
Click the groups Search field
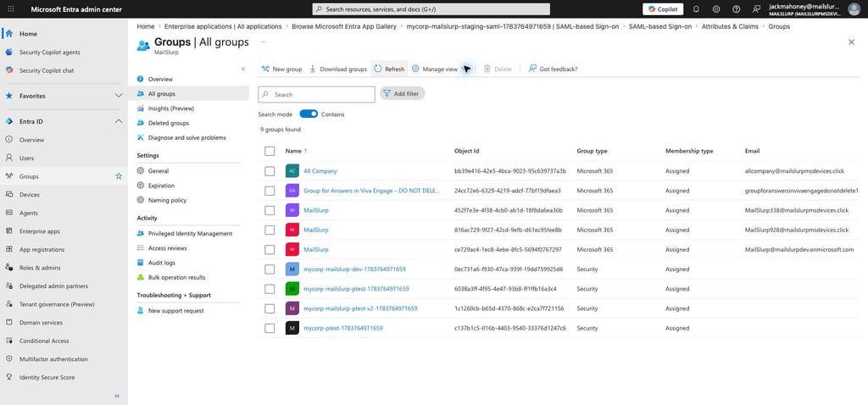[317, 95]
